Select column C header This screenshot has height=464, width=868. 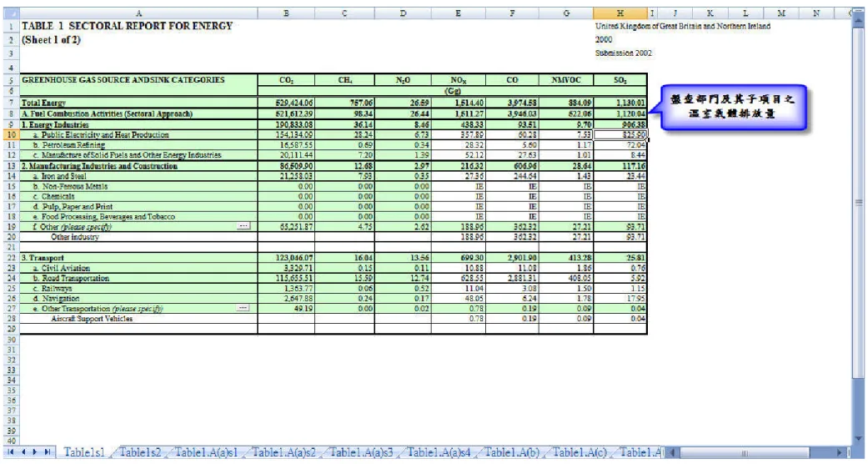tap(344, 13)
